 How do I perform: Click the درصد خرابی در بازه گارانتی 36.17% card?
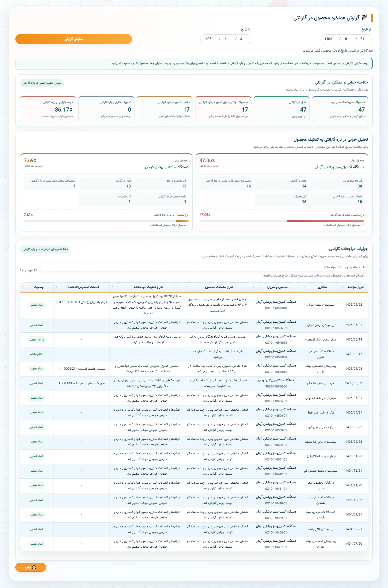[x=48, y=109]
